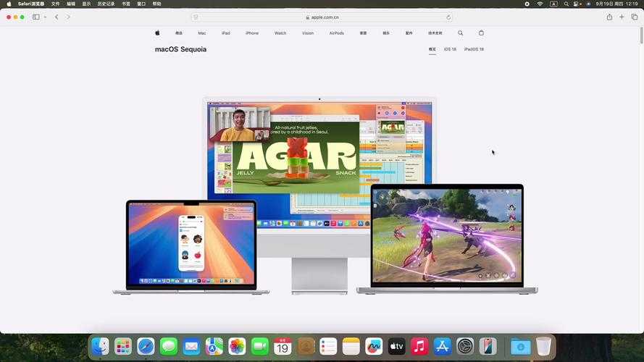This screenshot has height=362, width=644.
Task: Open Spotlight search in the menu bar
Action: pyautogui.click(x=566, y=4)
